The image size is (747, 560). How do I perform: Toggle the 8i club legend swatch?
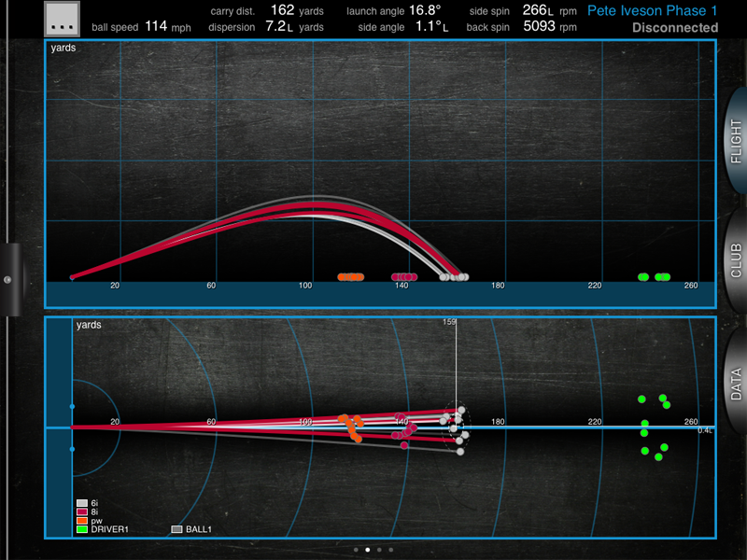point(81,511)
